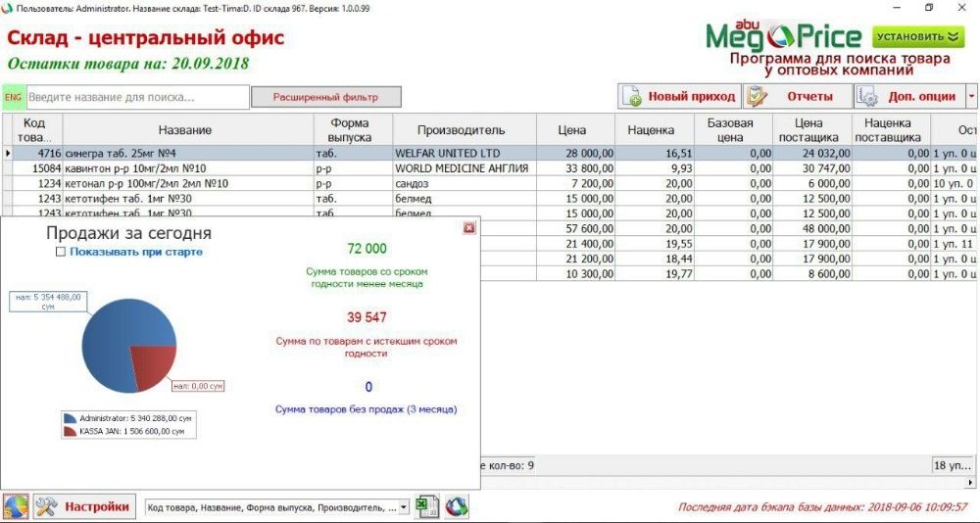Image resolution: width=980 pixels, height=523 pixels.
Task: Open Отчеты reports
Action: [x=798, y=97]
